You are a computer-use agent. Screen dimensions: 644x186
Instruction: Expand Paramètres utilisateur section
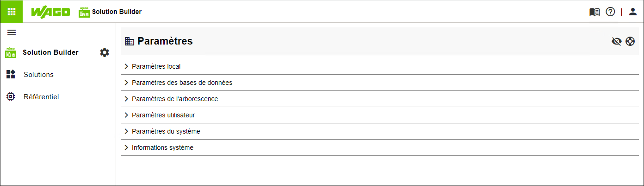[x=379, y=115]
